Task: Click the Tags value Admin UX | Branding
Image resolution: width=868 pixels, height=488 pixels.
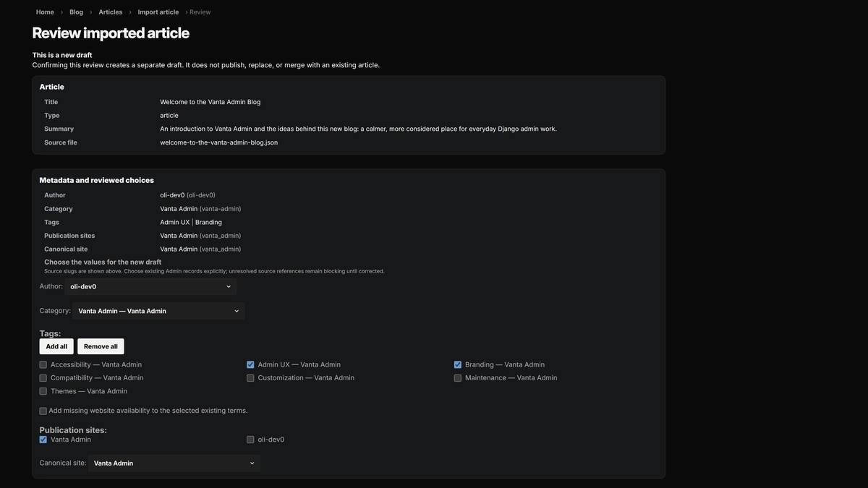Action: click(191, 222)
